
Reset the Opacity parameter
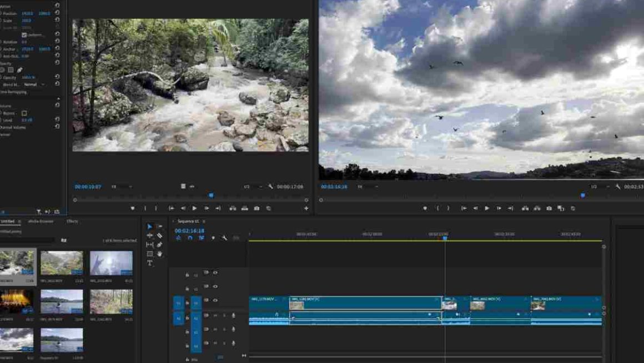57,77
